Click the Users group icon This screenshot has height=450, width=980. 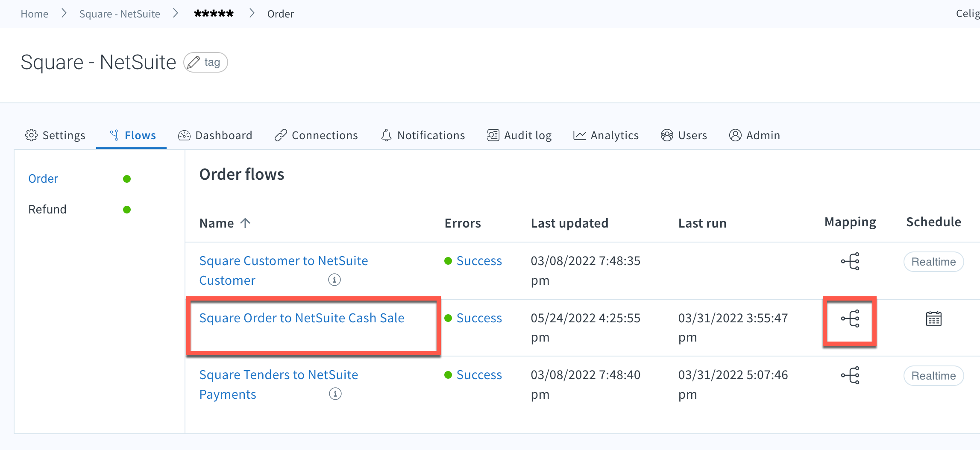[x=667, y=135]
